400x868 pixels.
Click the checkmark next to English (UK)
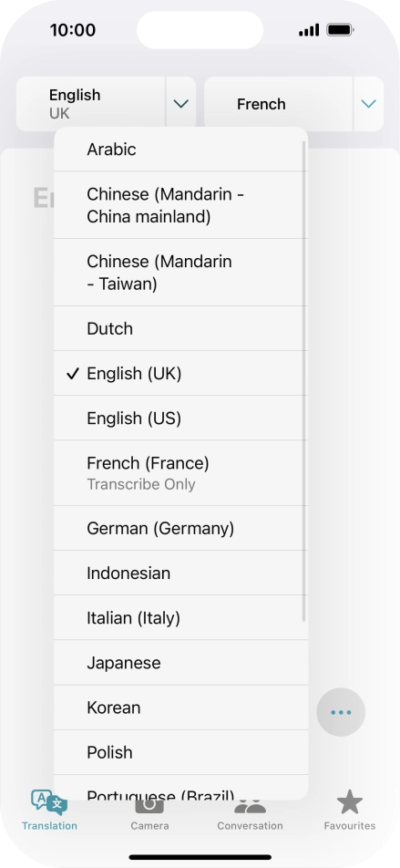73,374
